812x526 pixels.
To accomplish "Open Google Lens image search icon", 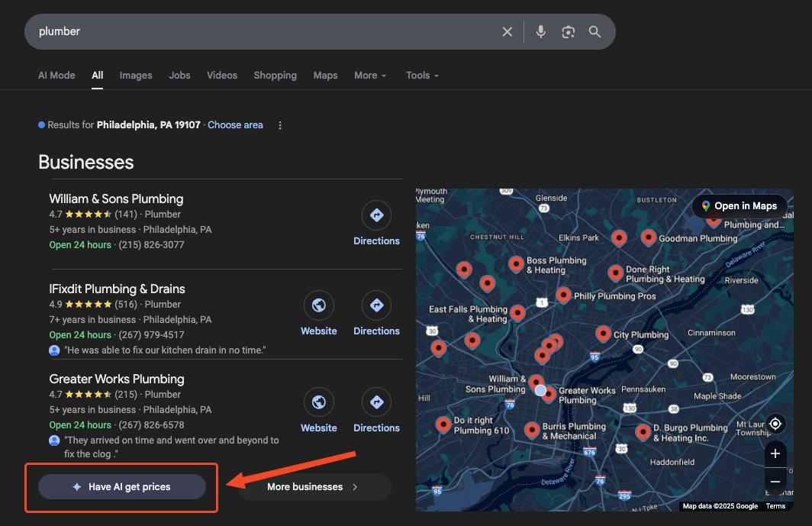I will [568, 31].
